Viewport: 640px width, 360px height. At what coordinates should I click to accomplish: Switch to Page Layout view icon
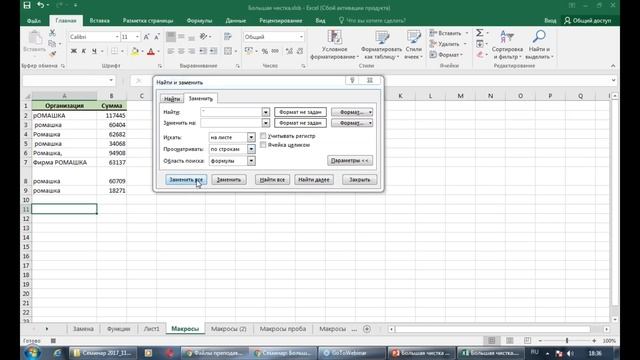[509, 340]
